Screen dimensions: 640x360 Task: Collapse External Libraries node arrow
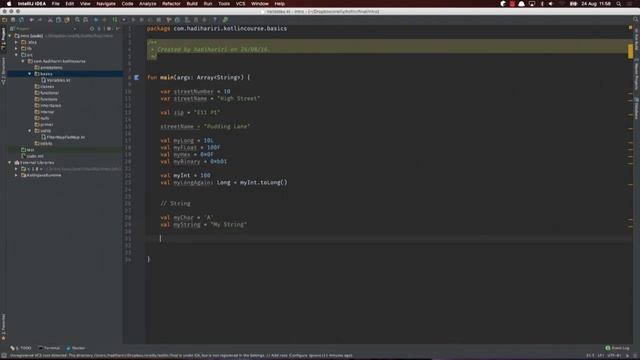10,162
